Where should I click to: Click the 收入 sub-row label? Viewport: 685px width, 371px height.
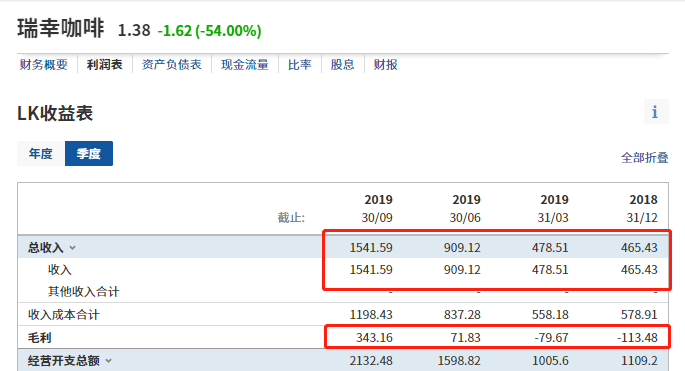pos(59,270)
